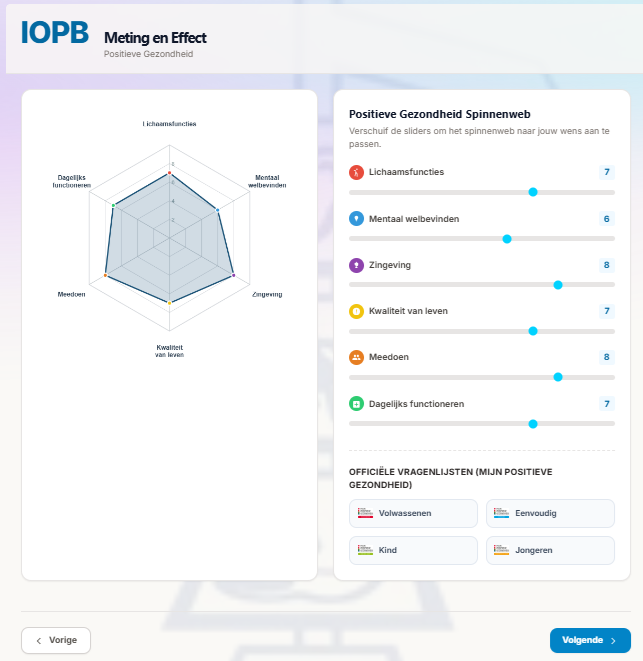Click the green Dagelijks functioneren icon
The image size is (643, 661).
356,404
